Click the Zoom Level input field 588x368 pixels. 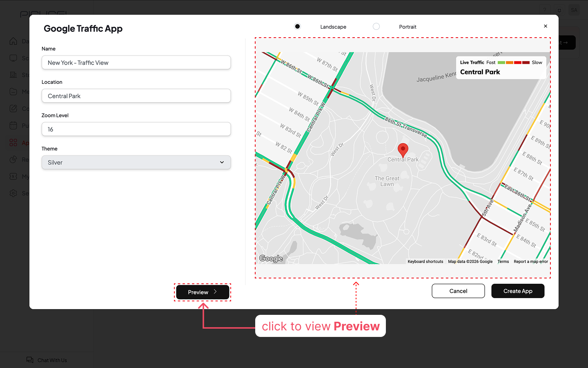136,129
